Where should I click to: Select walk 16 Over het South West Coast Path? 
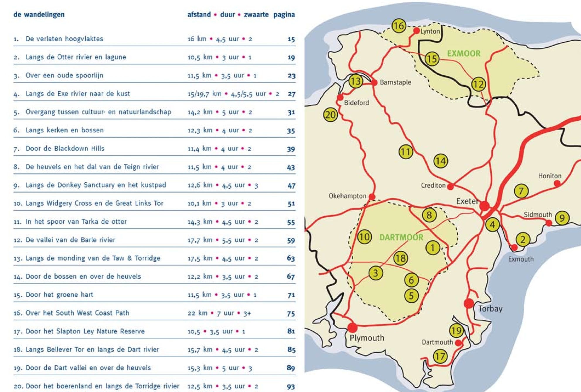77,313
